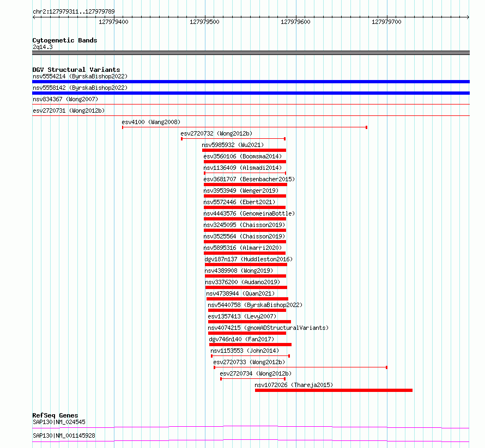Open variant esv2720732 (Wong2012b)
Image resolution: width=485 pixels, height=448 pixels.
(216, 133)
